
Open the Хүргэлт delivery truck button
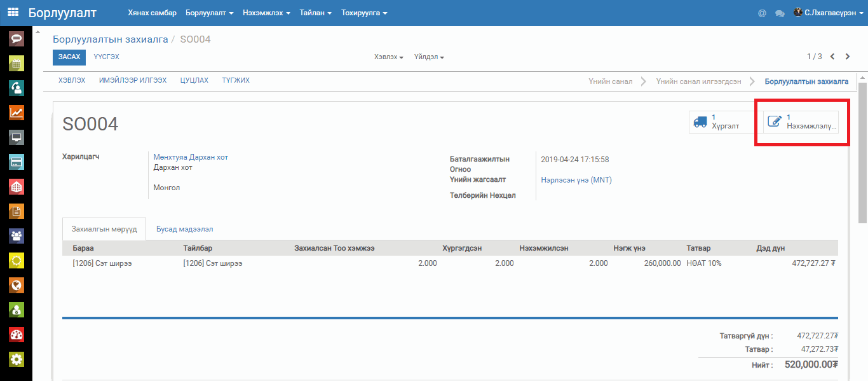coord(725,121)
